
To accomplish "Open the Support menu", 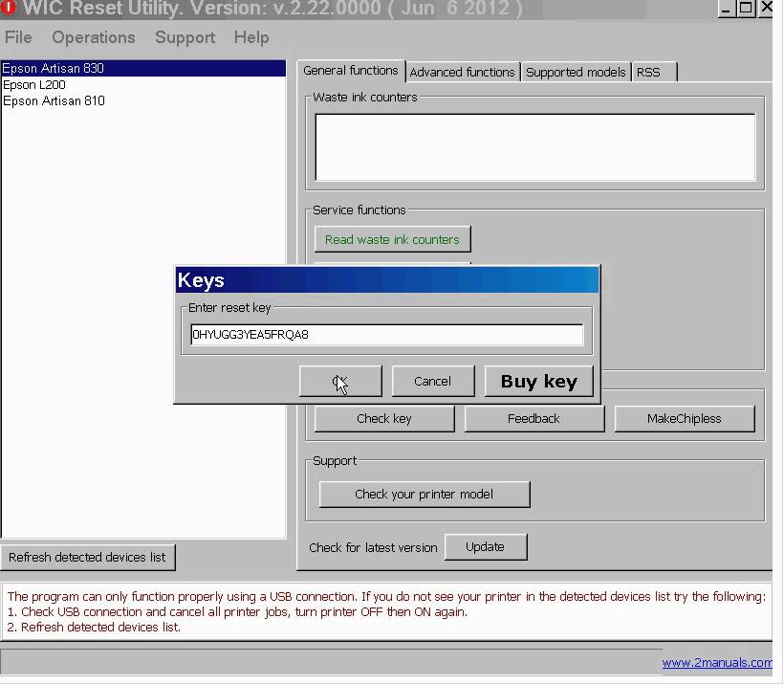I will point(185,37).
